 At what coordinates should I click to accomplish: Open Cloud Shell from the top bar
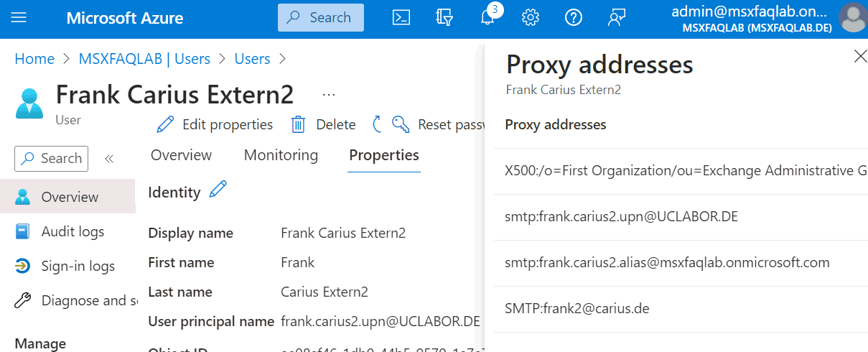(x=401, y=18)
